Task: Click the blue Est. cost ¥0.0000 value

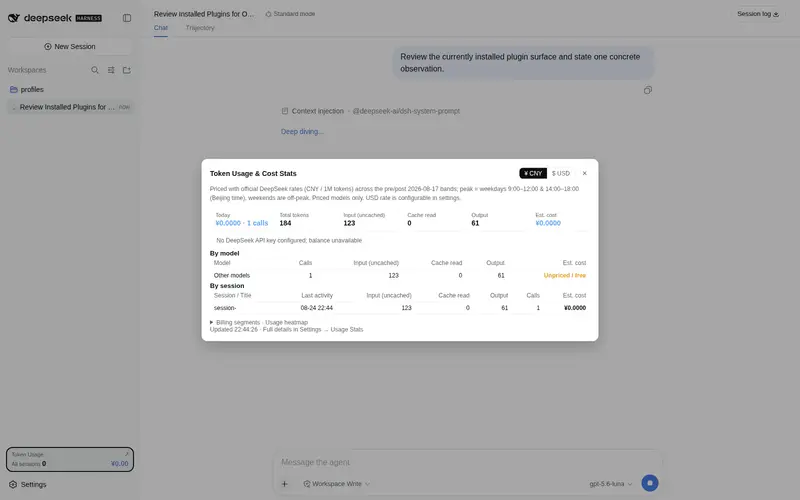Action: 547,223
